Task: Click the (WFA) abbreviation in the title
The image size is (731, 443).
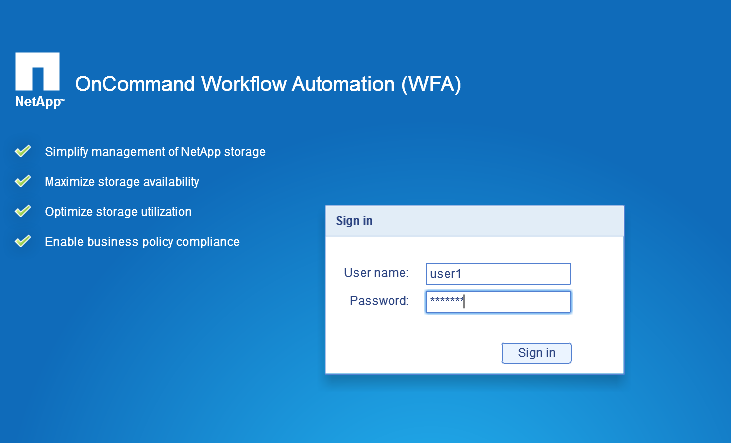Action: coord(430,85)
